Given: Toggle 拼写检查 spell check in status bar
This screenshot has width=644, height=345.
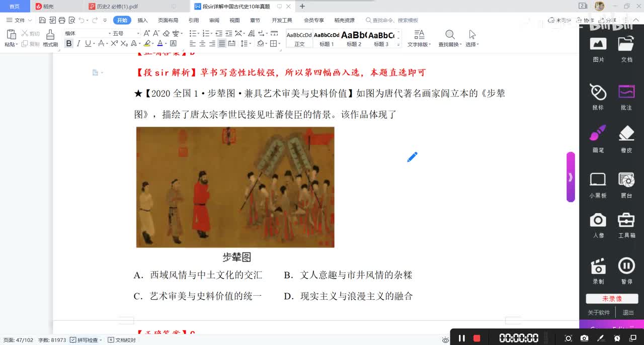Looking at the screenshot, I should pyautogui.click(x=86, y=340).
